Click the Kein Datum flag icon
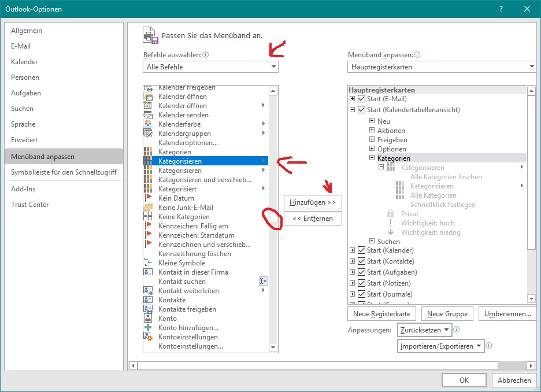This screenshot has height=392, width=541. [x=147, y=198]
